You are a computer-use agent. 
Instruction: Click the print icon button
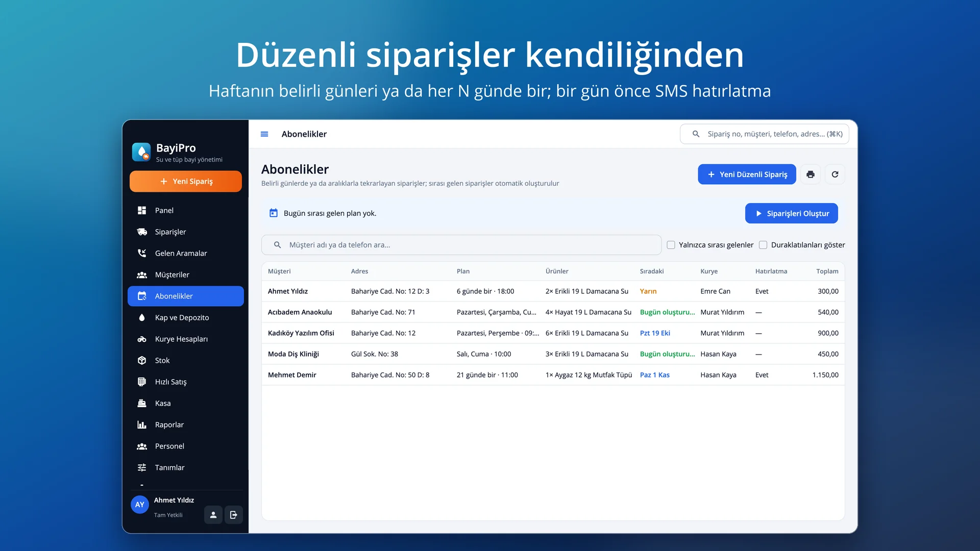pos(811,174)
